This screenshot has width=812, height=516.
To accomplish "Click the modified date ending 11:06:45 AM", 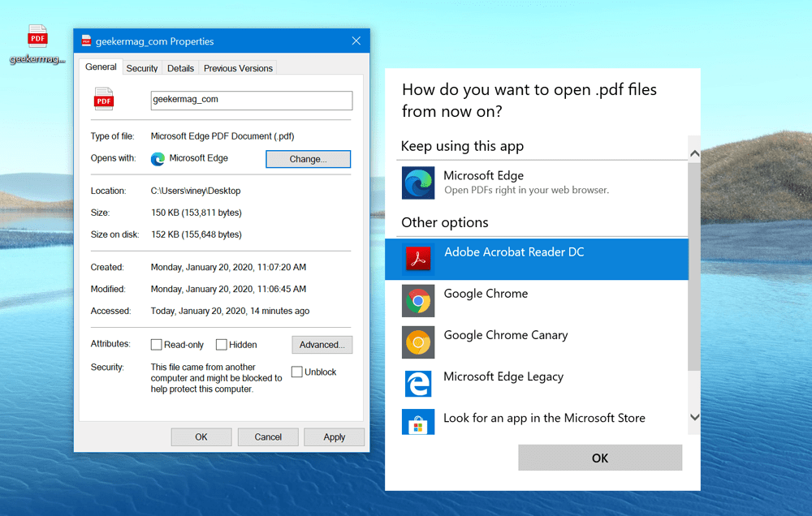I will click(228, 289).
